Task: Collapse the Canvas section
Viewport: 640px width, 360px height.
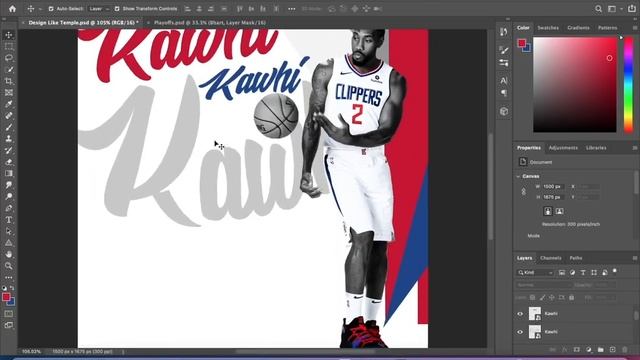Action: click(x=518, y=176)
